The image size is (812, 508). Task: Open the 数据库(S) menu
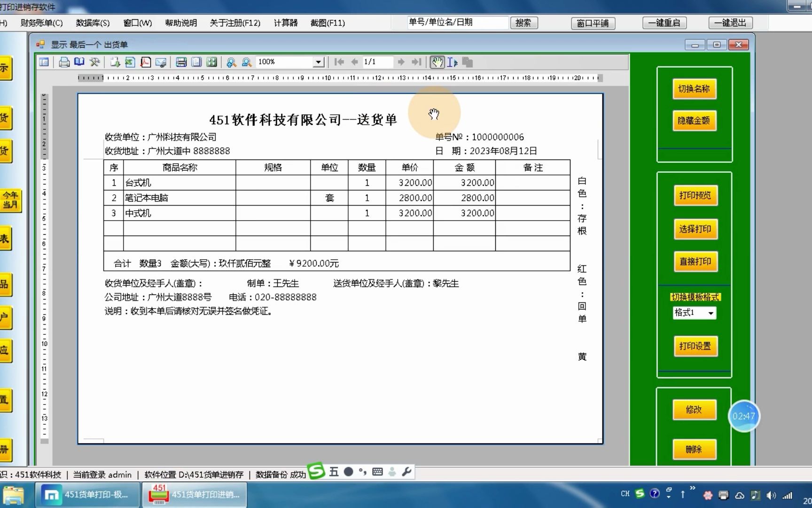coord(92,23)
